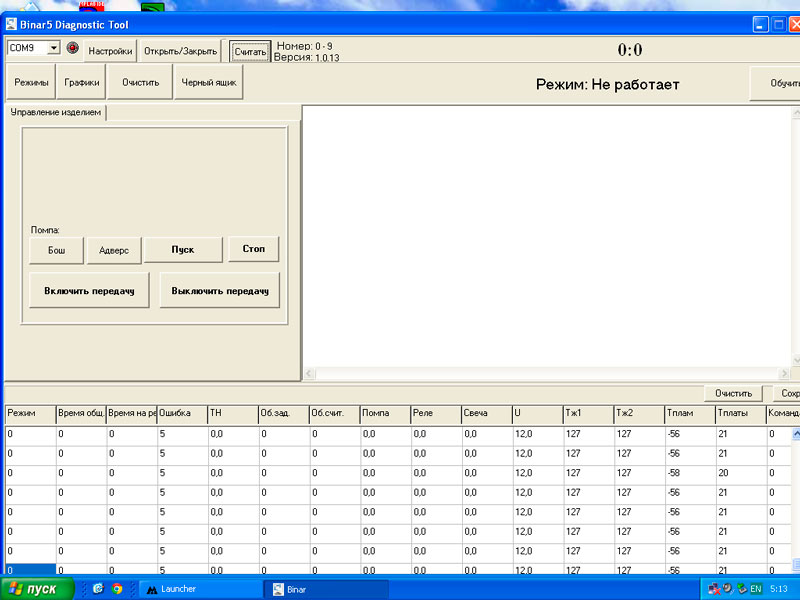
Task: Choose the Бош pump button
Action: [56, 251]
